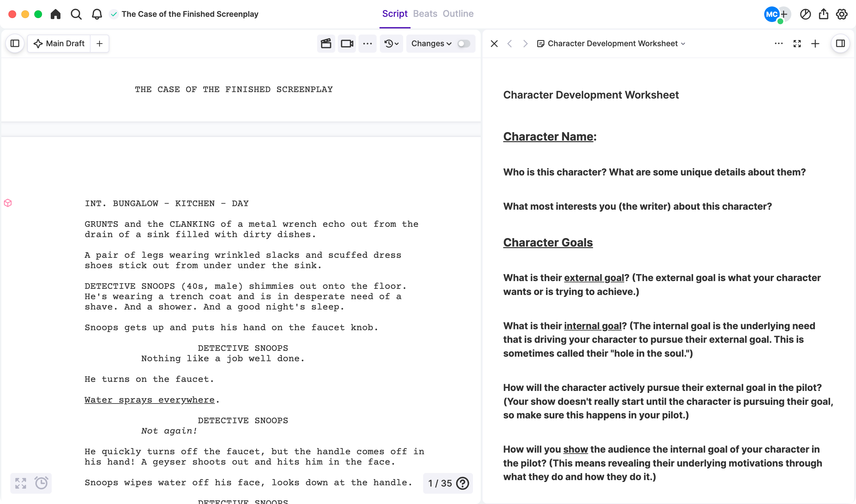Click italic dialogue 'Not again!'
856x504 pixels.
pyautogui.click(x=169, y=431)
